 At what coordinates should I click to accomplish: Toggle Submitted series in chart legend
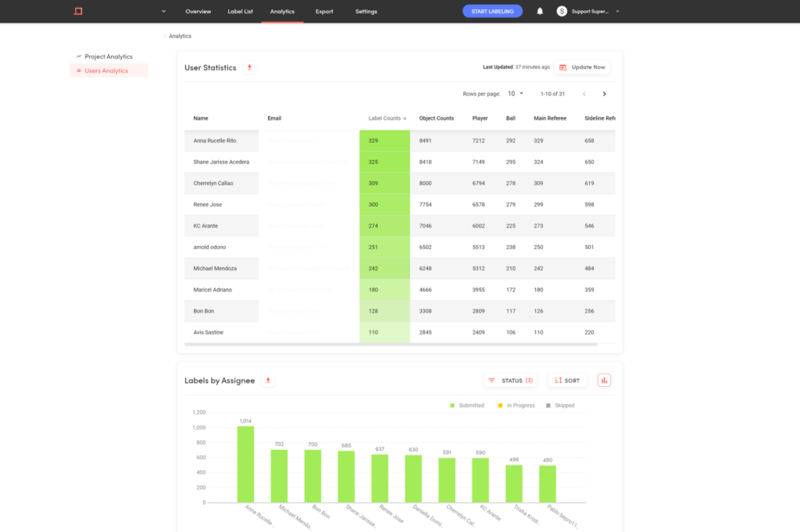467,405
